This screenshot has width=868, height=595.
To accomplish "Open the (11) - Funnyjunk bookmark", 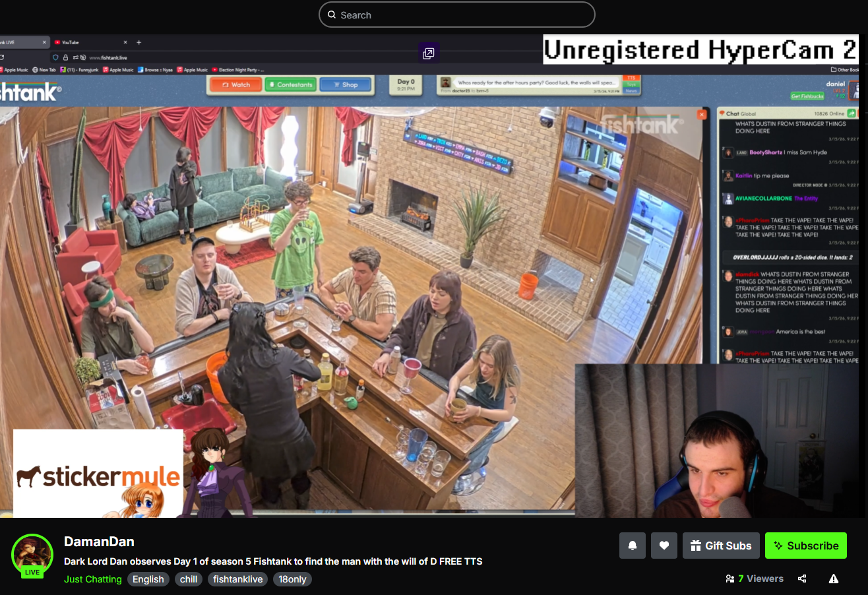I will pos(80,70).
